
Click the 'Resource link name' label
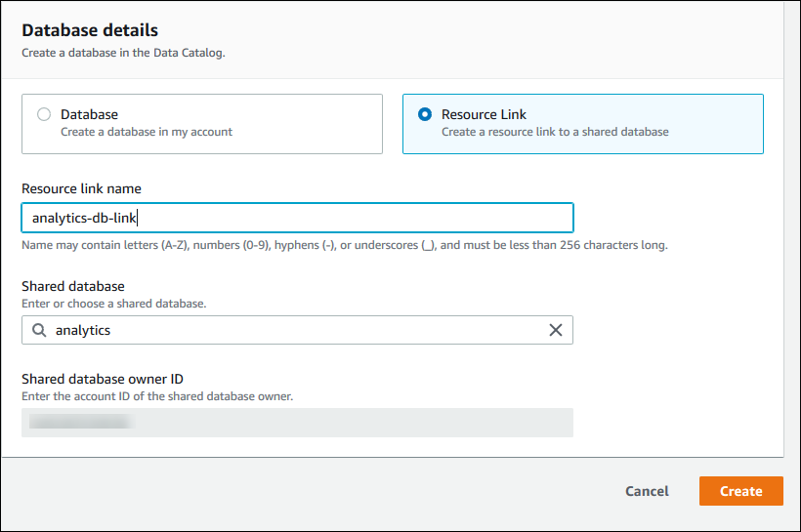pyautogui.click(x=82, y=188)
